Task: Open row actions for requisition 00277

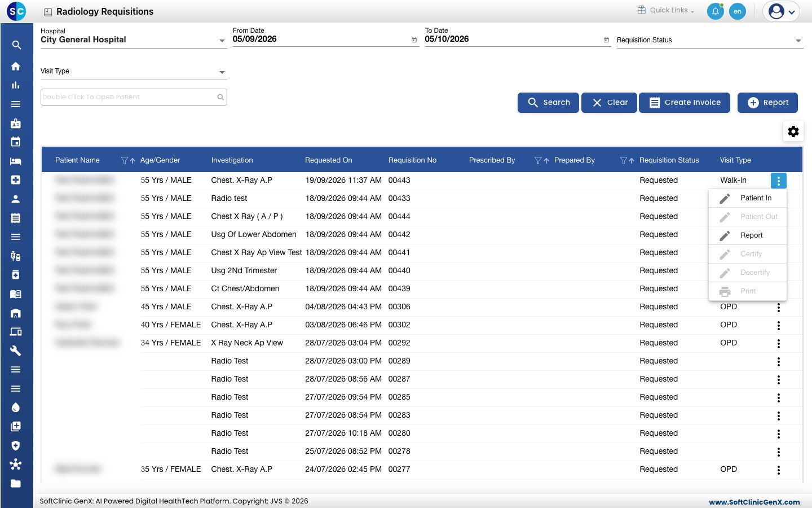Action: click(779, 470)
